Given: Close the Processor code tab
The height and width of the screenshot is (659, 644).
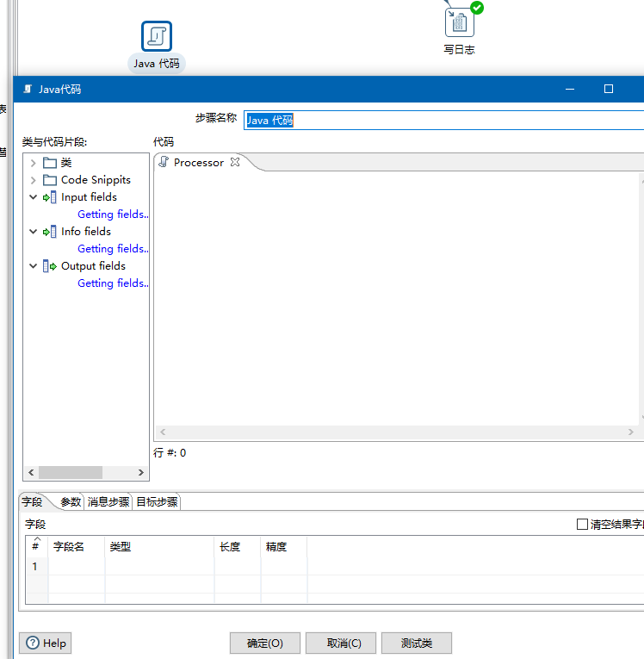Looking at the screenshot, I should pos(235,162).
